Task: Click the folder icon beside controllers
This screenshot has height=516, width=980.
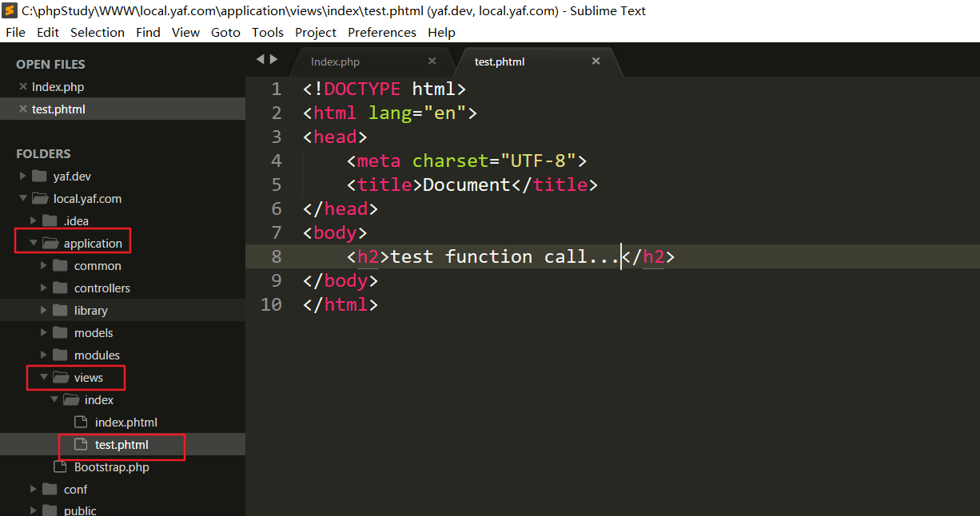Action: click(60, 288)
